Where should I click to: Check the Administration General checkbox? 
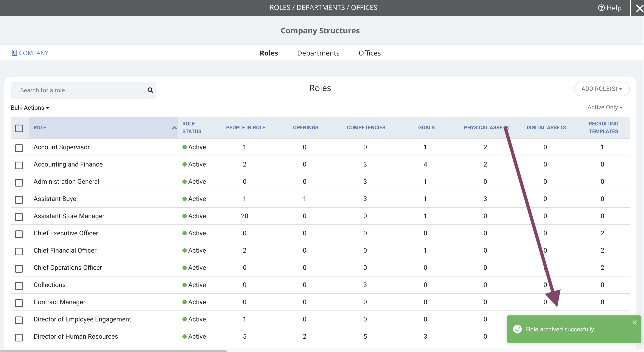tap(19, 182)
